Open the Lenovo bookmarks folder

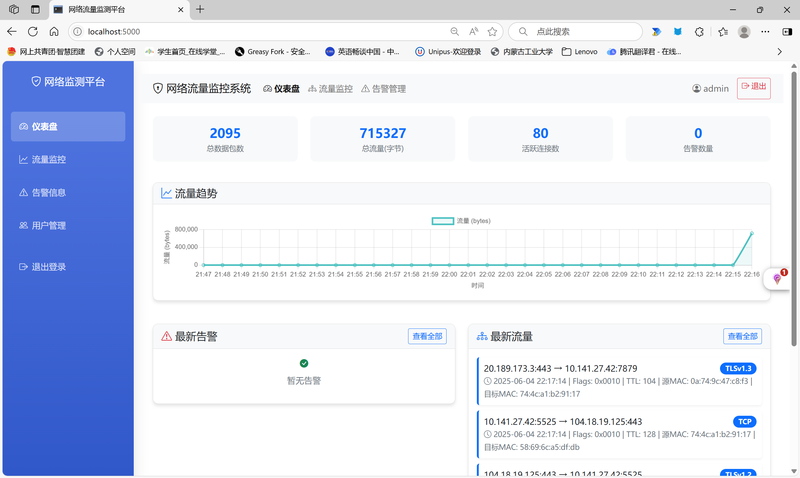click(x=580, y=52)
